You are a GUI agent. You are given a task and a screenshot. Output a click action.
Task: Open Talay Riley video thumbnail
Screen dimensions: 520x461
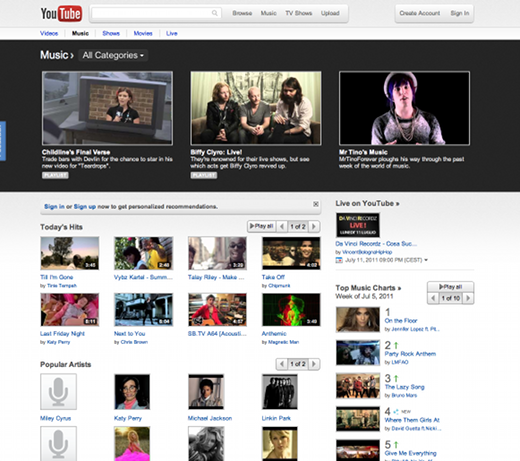tap(217, 253)
